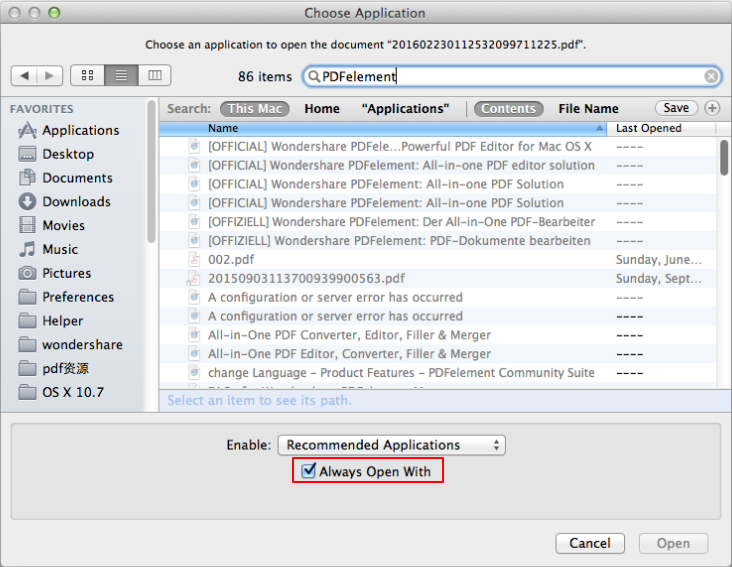
Task: Set search scope to Home
Action: point(322,108)
